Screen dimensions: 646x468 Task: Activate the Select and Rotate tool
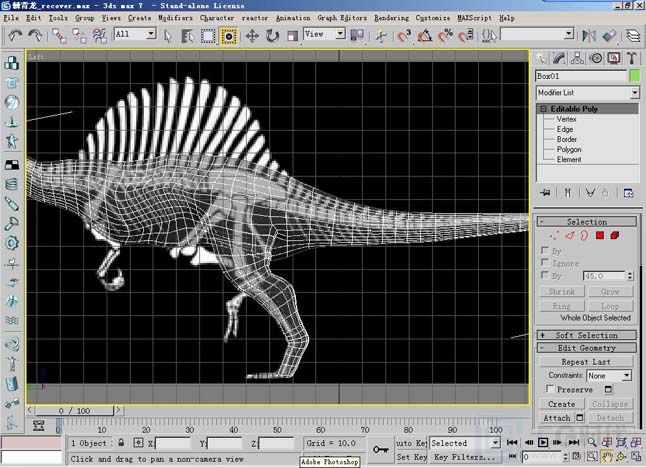pos(272,36)
